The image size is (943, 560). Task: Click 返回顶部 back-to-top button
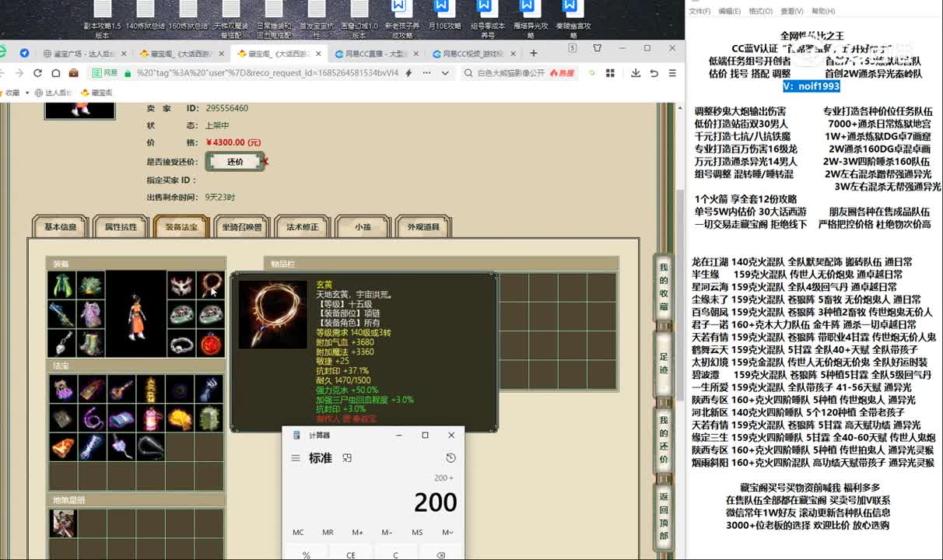pos(664,515)
